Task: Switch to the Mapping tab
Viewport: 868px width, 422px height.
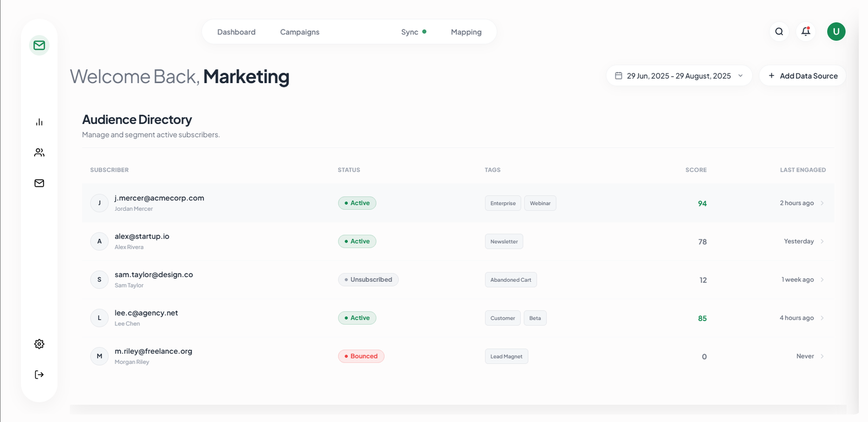Action: point(466,32)
